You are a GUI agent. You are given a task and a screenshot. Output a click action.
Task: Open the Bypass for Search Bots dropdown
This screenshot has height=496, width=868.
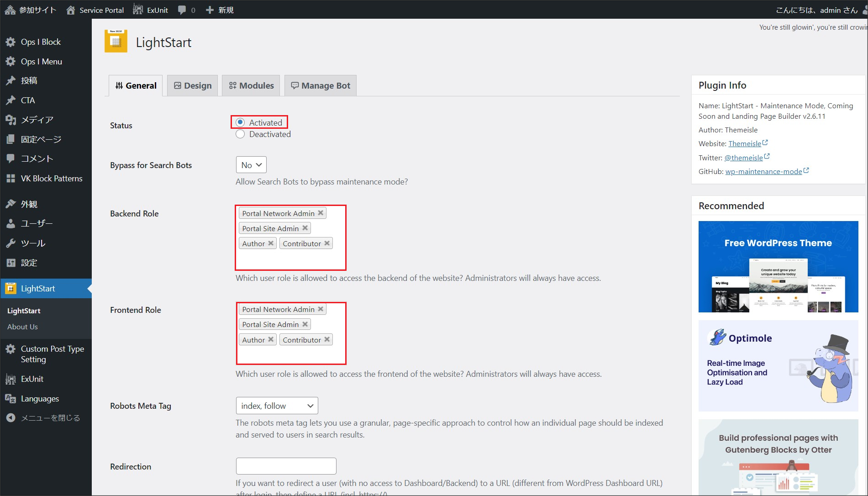251,165
